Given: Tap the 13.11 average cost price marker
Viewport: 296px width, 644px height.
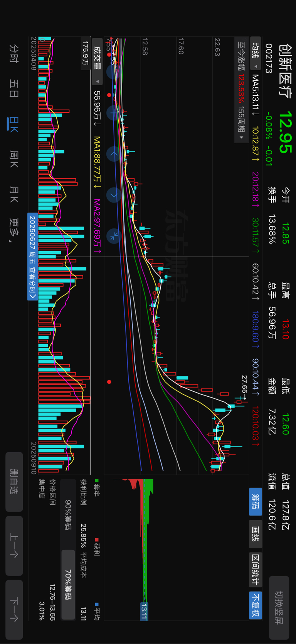Looking at the screenshot, I should coord(144,611).
